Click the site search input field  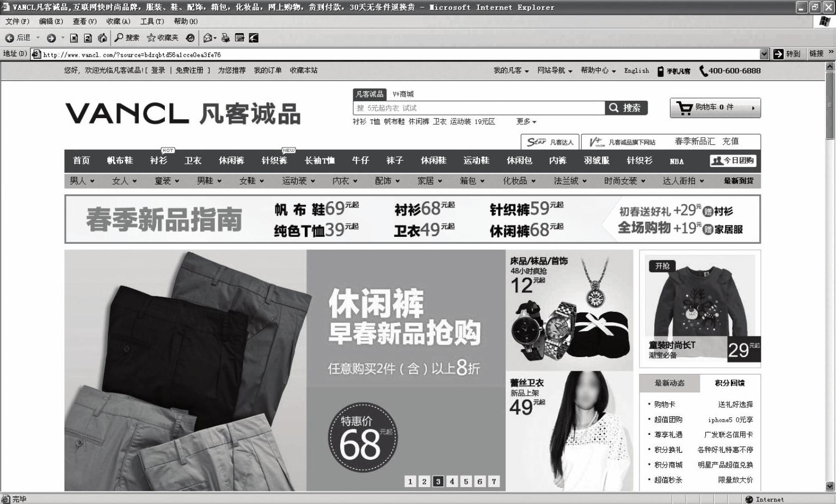tap(479, 108)
